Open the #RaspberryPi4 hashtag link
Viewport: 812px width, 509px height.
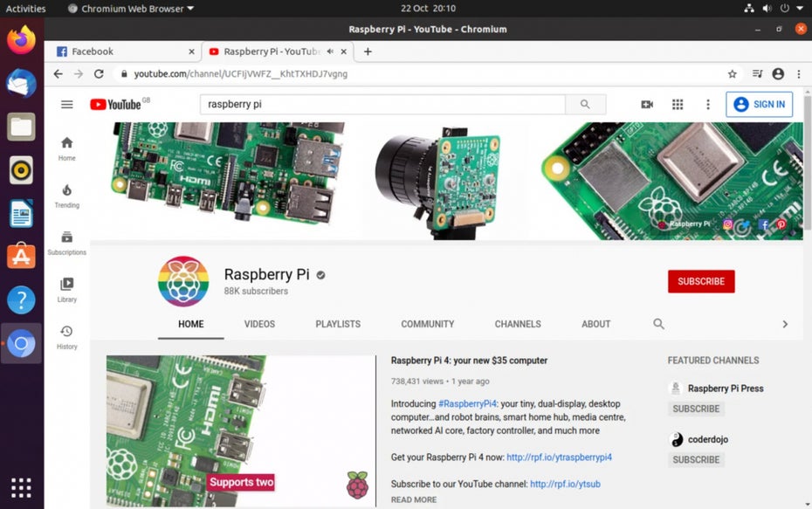[x=468, y=404]
